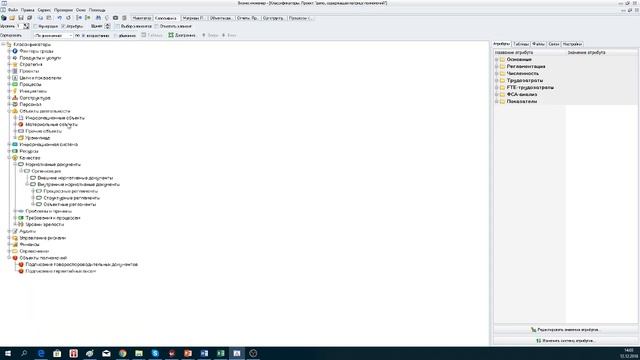Open Microsoft Edge from the taskbar
This screenshot has height=360, width=640.
coord(41,353)
